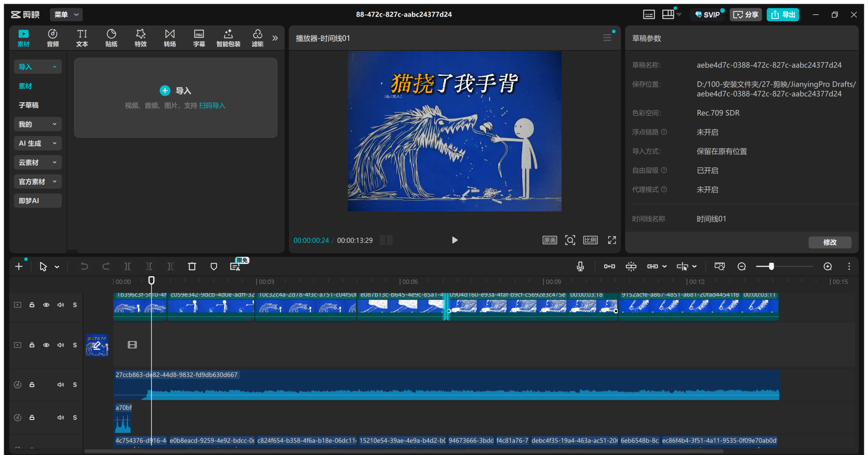Mute the 27ccb863 audio track speaker icon
Image resolution: width=868 pixels, height=455 pixels.
tap(61, 384)
